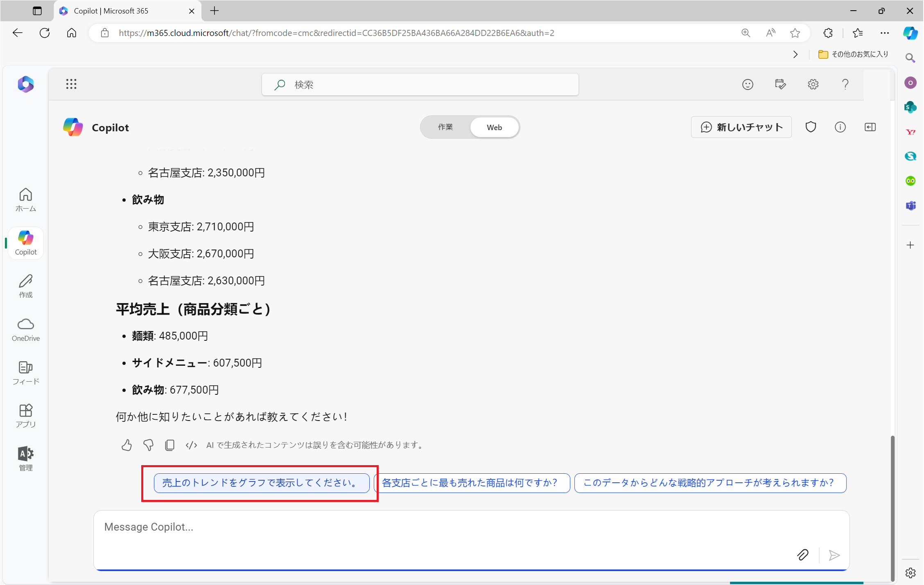
Task: Choose suggestion 売上のトレンドをグラフで表示
Action: point(262,483)
